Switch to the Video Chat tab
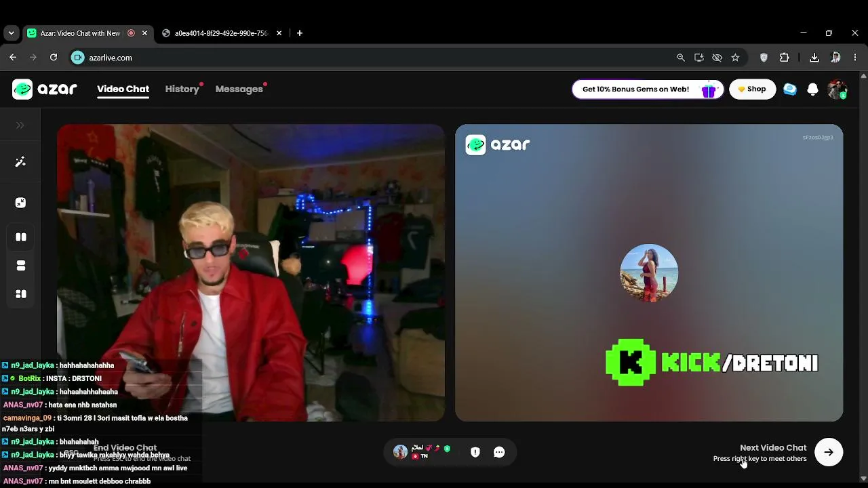Screen dimensions: 868x488 click(123, 89)
